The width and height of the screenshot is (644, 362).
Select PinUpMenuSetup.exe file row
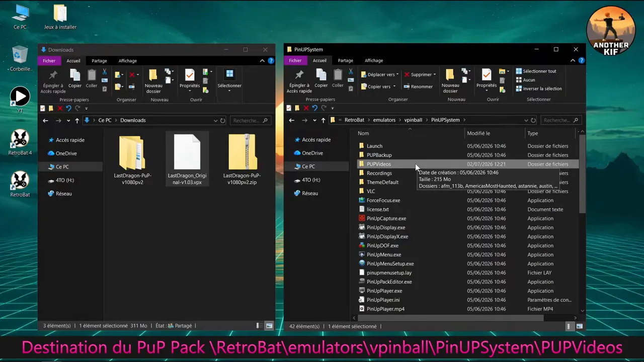(x=467, y=263)
